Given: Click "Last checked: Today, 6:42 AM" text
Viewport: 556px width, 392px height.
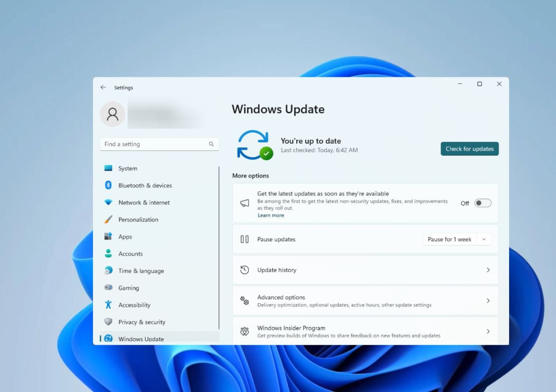Looking at the screenshot, I should 319,150.
